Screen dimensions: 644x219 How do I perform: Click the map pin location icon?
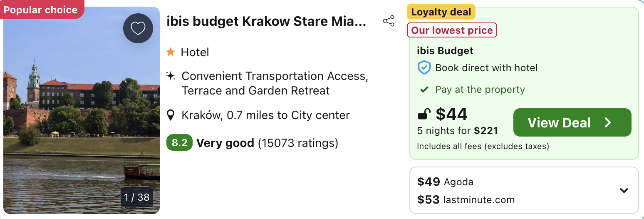click(171, 115)
